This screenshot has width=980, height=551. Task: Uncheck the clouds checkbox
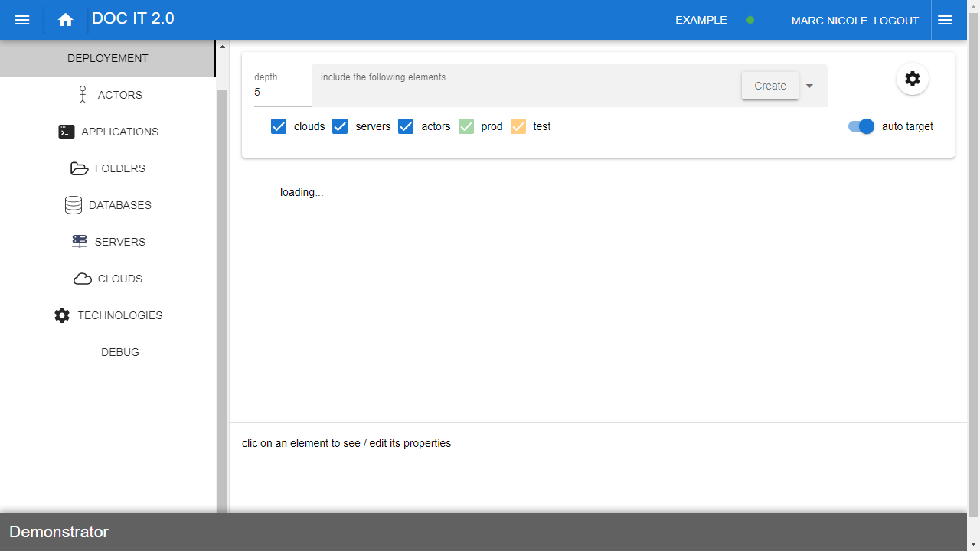pyautogui.click(x=279, y=126)
